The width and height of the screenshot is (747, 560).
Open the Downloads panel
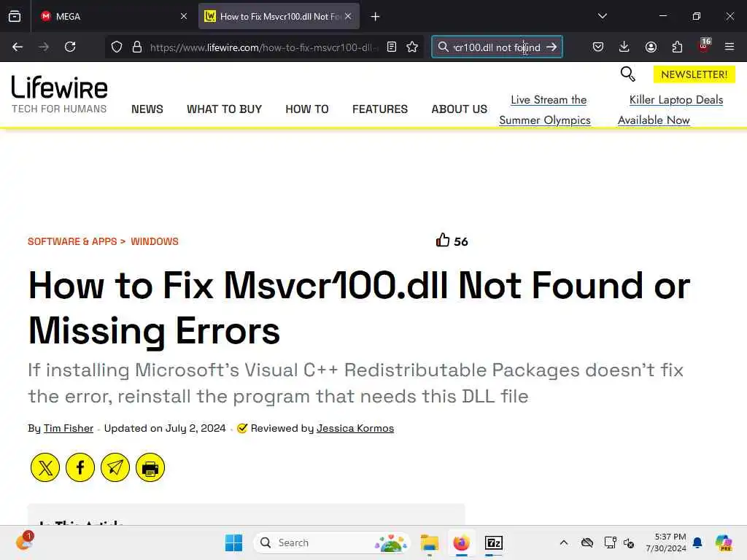[x=624, y=47]
